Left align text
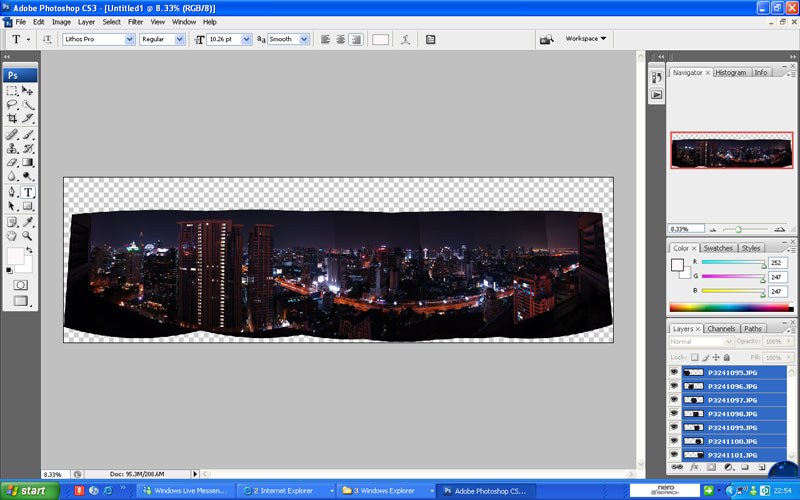The image size is (800, 500). (x=326, y=39)
